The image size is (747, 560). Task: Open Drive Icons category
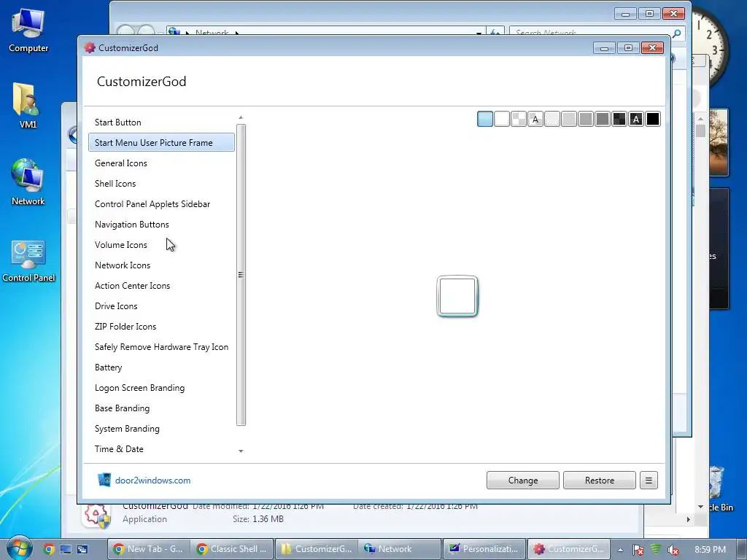pos(161,306)
